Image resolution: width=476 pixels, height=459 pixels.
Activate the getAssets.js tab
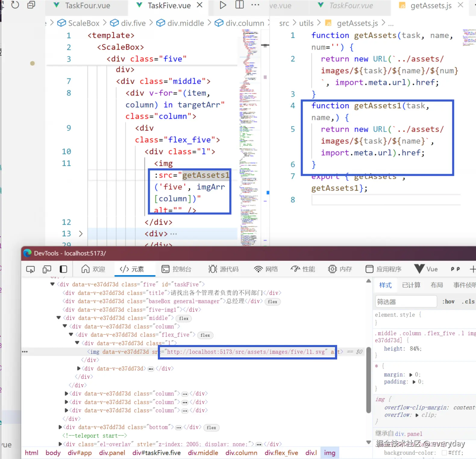click(431, 6)
